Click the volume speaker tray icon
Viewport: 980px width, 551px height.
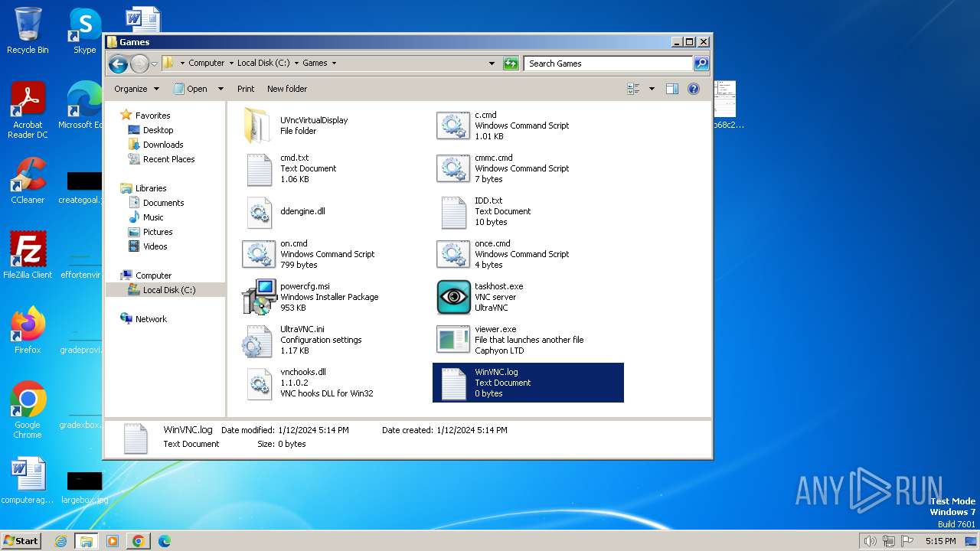(x=870, y=541)
